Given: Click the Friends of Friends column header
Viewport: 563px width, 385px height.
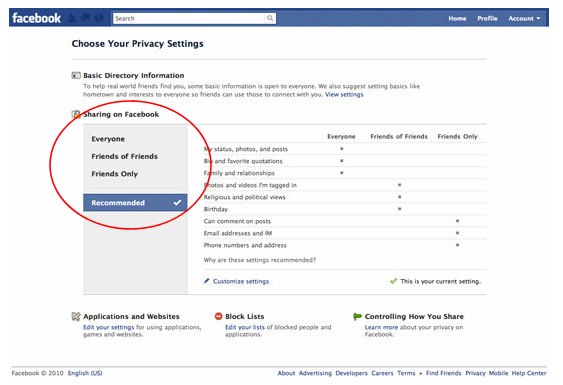Looking at the screenshot, I should pos(399,136).
